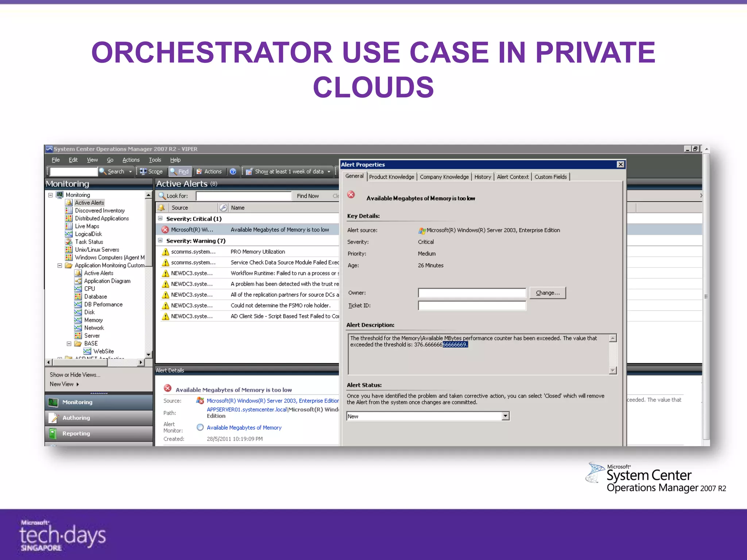Open the Authoring pane icon
This screenshot has height=560, width=747.
click(x=54, y=418)
